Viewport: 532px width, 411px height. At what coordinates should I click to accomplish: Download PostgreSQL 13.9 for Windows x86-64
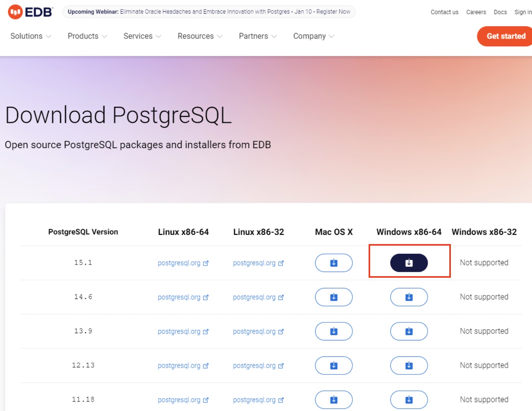pos(409,331)
